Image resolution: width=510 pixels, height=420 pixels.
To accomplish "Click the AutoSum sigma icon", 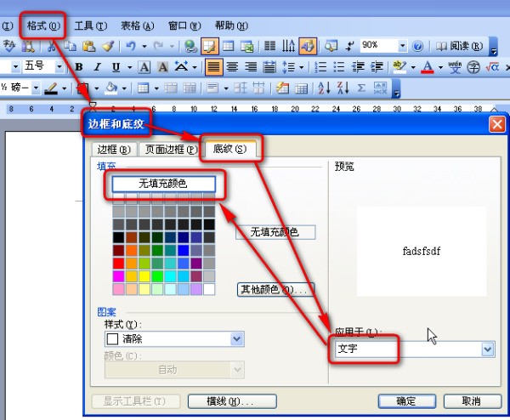I will click(x=361, y=88).
